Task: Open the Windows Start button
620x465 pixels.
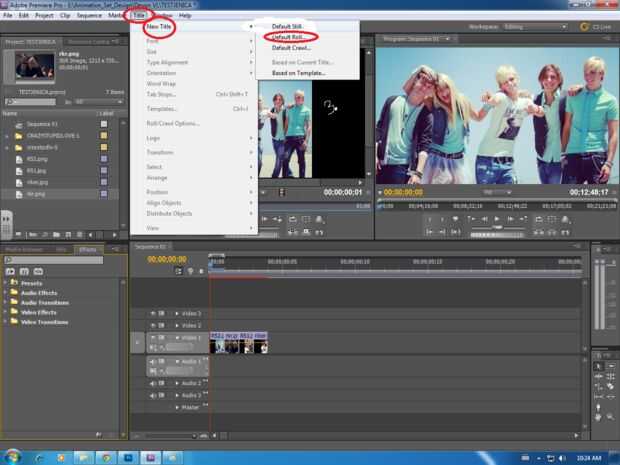Action: 12,457
